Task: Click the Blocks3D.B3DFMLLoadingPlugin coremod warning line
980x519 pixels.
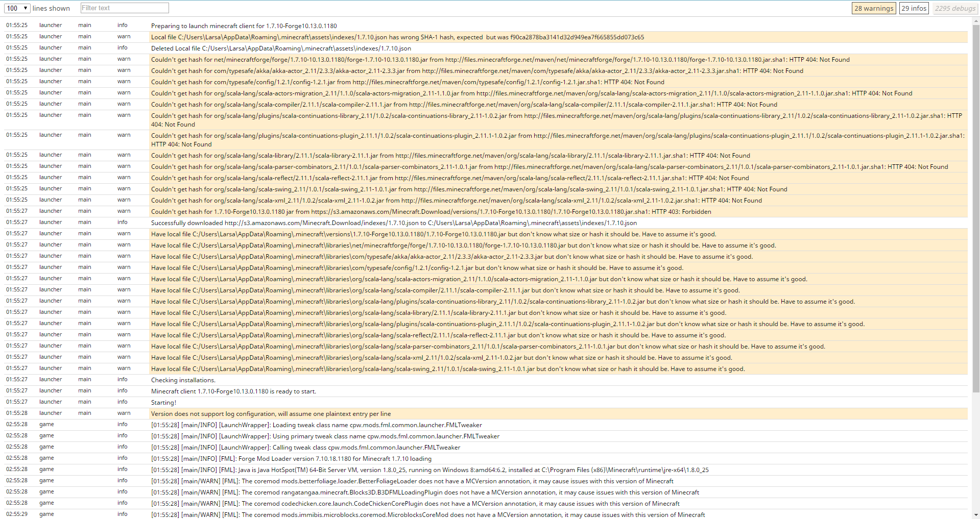Action: 425,492
